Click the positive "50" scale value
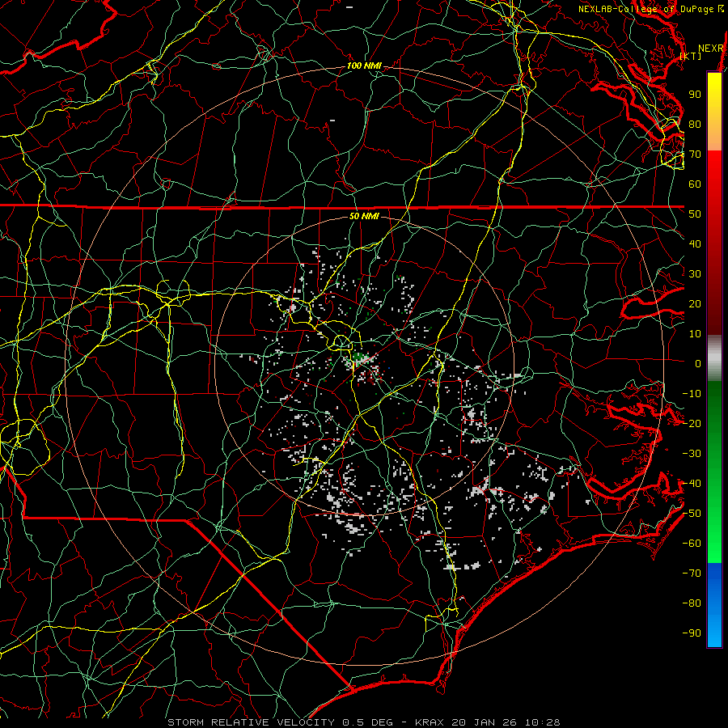The image size is (728, 728). point(695,214)
